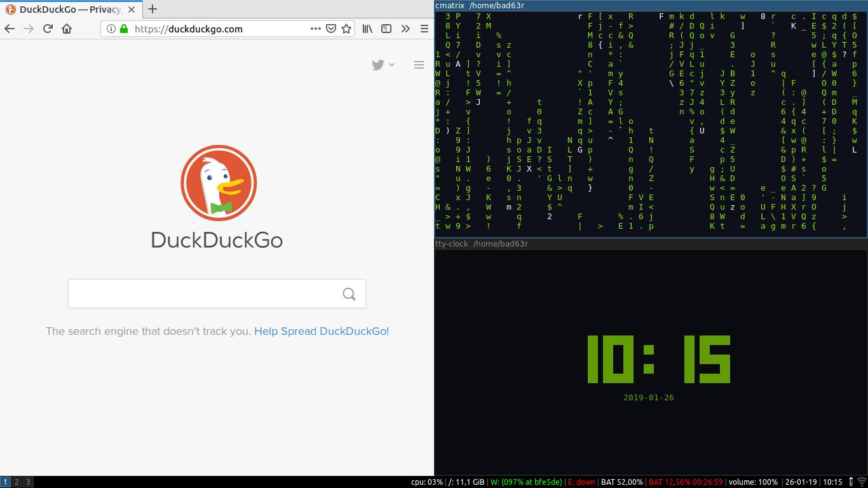This screenshot has width=868, height=488.
Task: Go forward one page in Firefox
Action: [29, 29]
